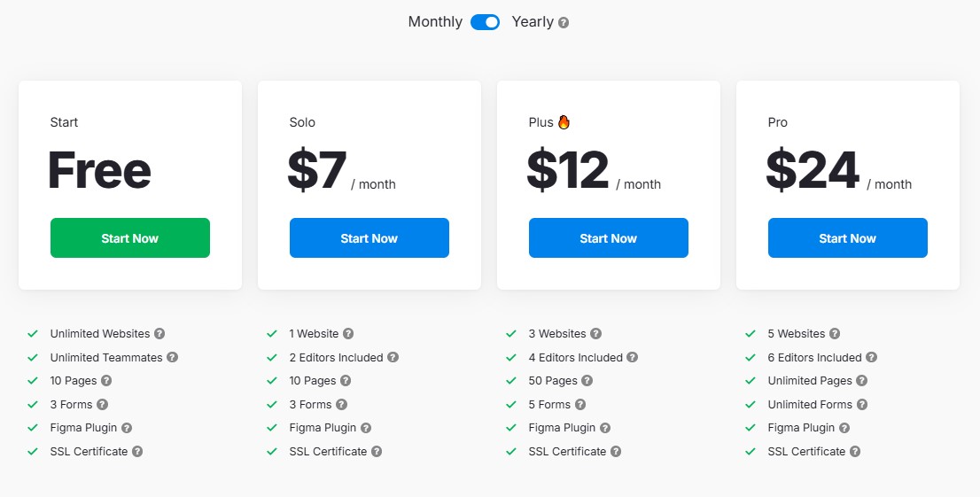Click help icon next to Yearly
980x497 pixels.
[x=564, y=23]
